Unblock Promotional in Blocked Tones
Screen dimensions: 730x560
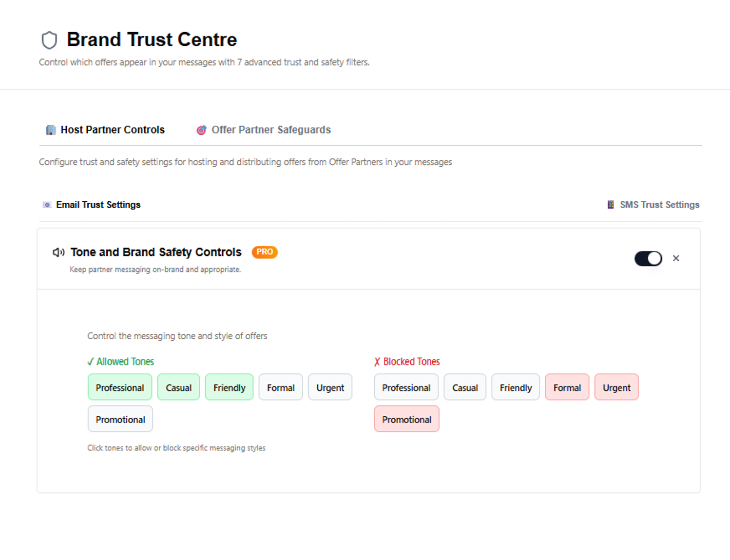point(406,419)
